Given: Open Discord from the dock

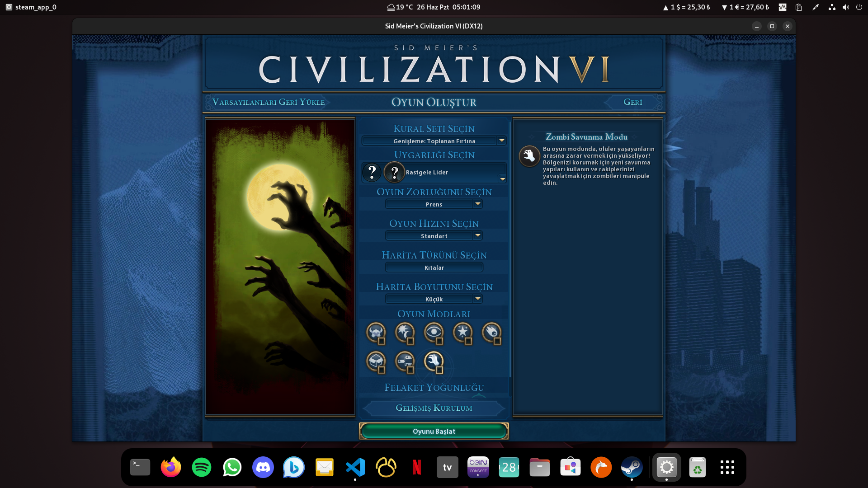Looking at the screenshot, I should (263, 467).
